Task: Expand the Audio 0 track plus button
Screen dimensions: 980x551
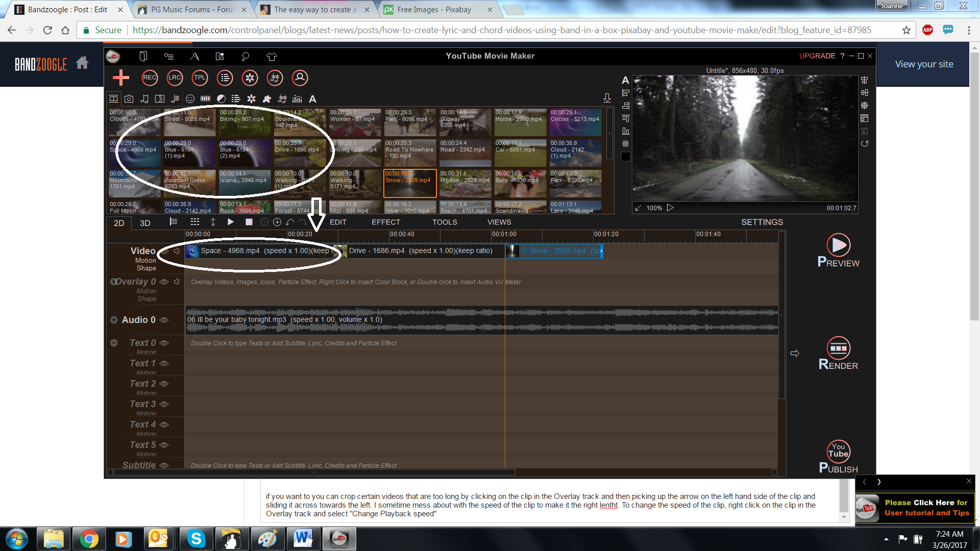Action: click(114, 320)
